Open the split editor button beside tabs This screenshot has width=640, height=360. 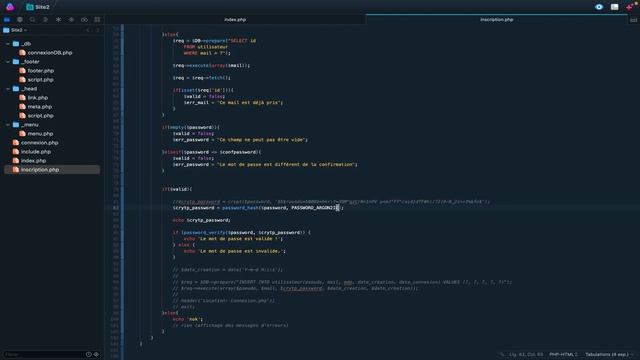click(633, 20)
